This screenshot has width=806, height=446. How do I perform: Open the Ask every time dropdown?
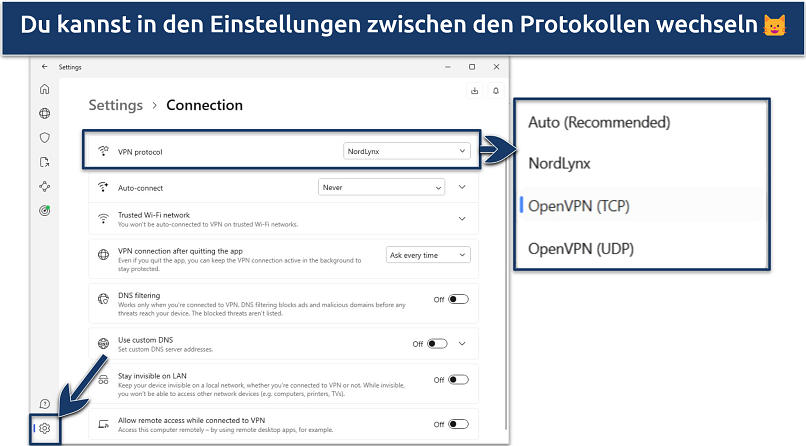click(428, 255)
